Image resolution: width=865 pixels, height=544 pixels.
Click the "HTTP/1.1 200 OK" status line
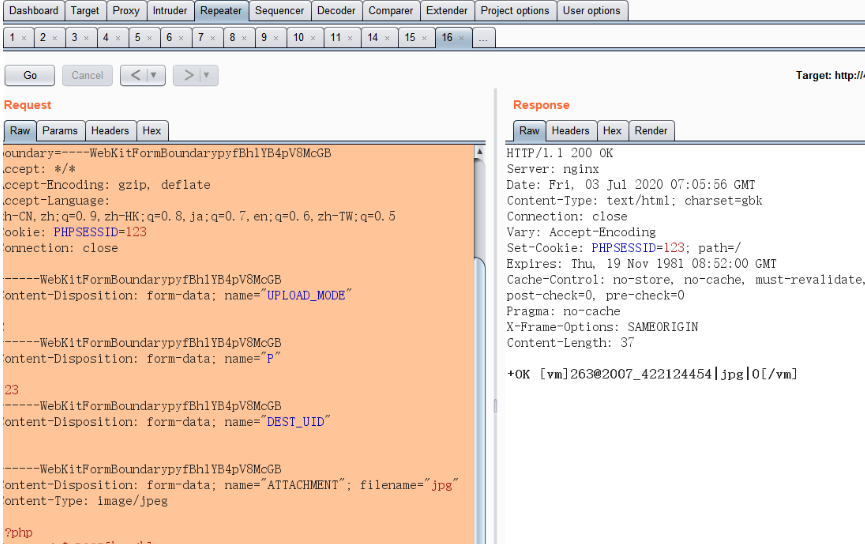[x=560, y=153]
